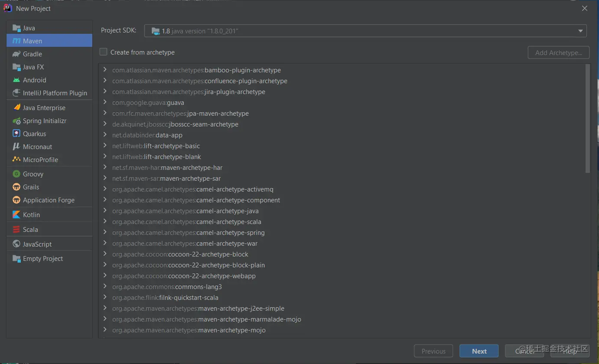Viewport: 599px width, 364px height.
Task: Enable Create from archetype checkbox
Action: 103,52
